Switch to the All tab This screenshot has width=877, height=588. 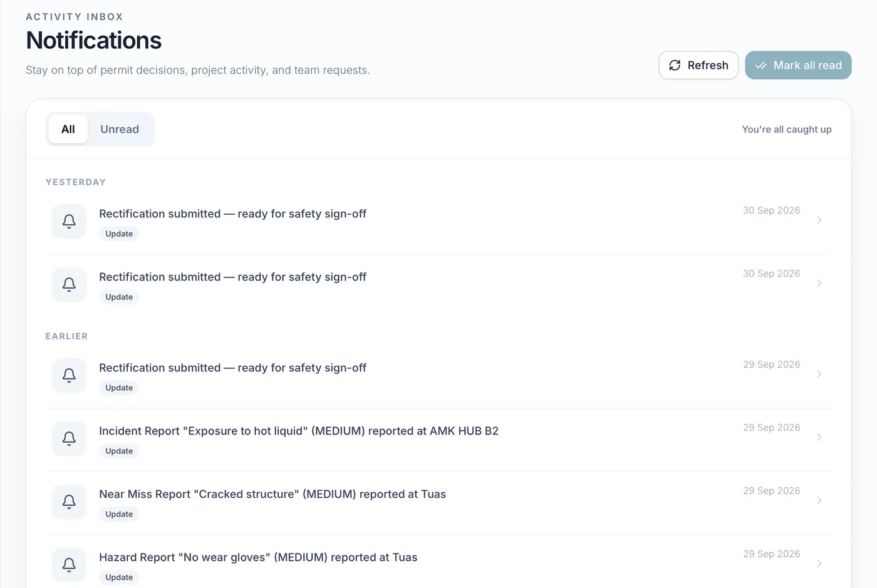pos(68,129)
